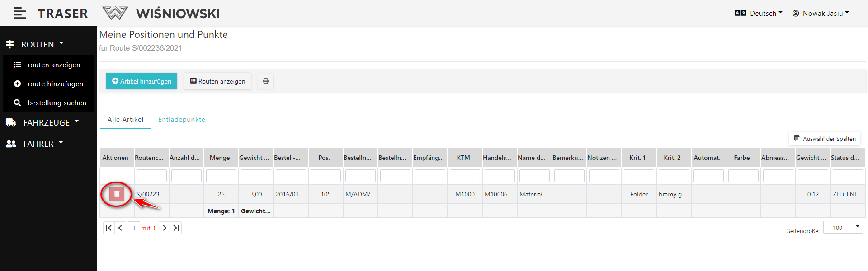Go to the next page arrow
The image size is (868, 271).
tap(165, 228)
